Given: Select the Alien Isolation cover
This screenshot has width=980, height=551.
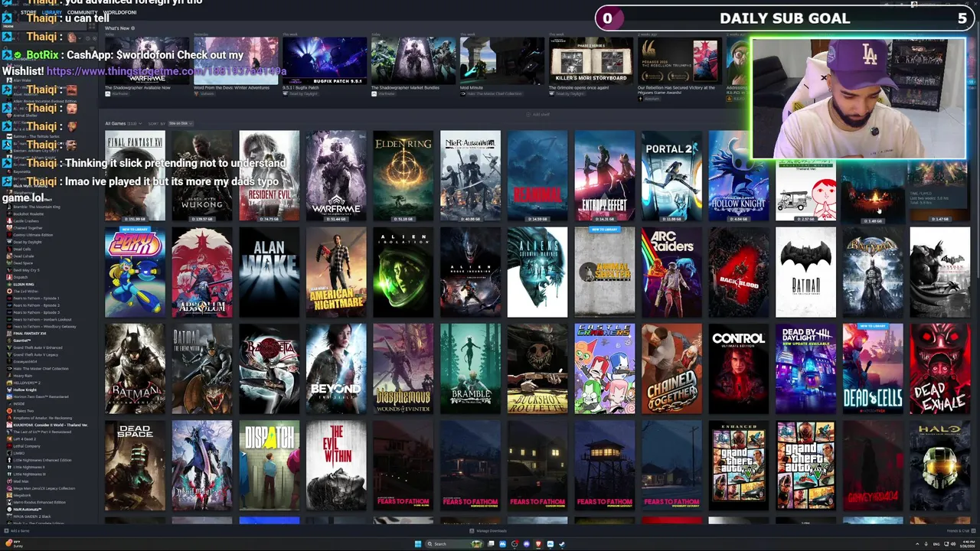Looking at the screenshot, I should click(x=403, y=272).
